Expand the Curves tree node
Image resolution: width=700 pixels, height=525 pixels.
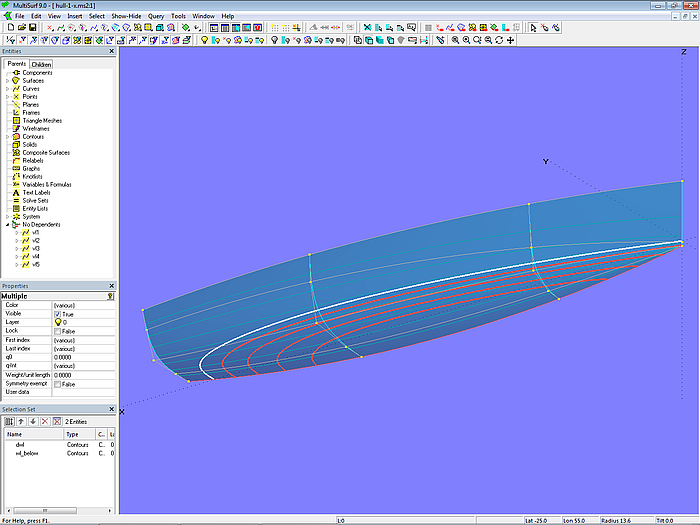click(7, 89)
